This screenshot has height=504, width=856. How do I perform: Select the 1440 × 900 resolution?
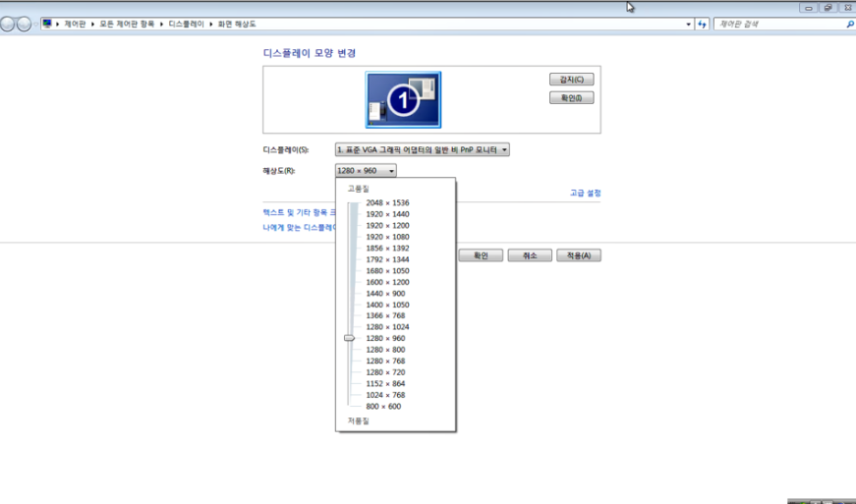[x=385, y=293]
